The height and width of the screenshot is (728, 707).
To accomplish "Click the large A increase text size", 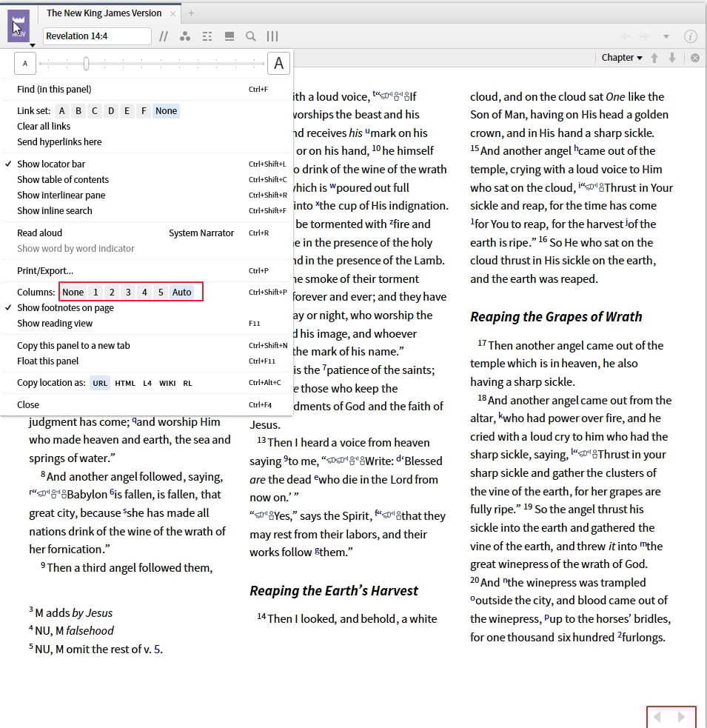I will click(278, 63).
